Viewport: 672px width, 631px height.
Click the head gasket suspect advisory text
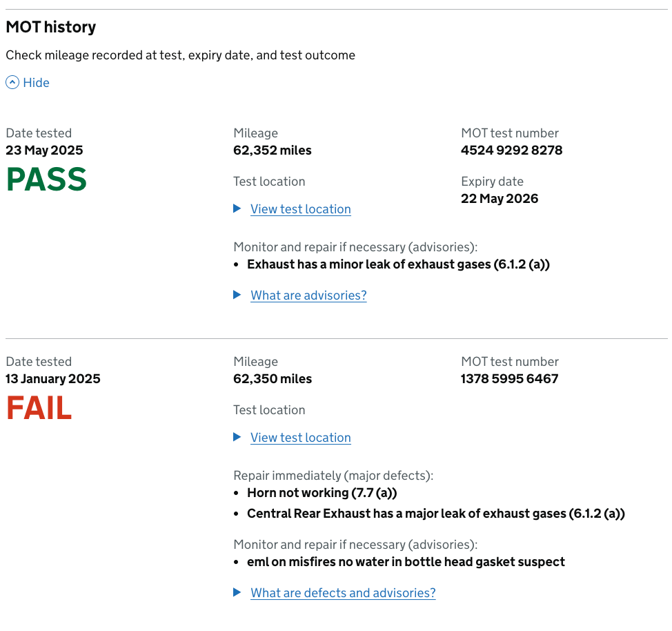pos(406,562)
